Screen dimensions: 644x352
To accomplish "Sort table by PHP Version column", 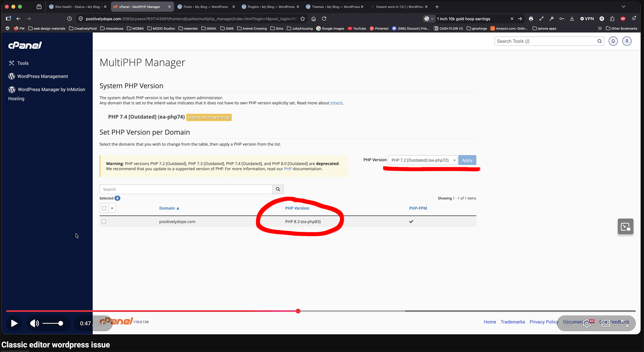I will 297,208.
